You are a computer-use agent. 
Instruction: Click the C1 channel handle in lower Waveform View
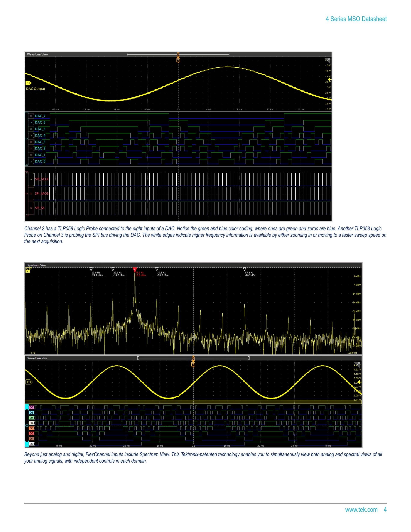[x=29, y=382]
